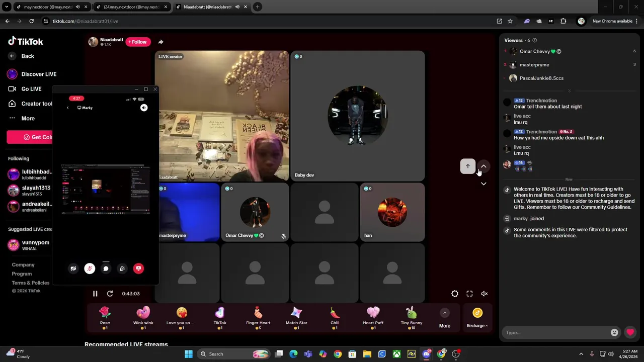
Task: Send a Rose gift
Action: coord(105,318)
